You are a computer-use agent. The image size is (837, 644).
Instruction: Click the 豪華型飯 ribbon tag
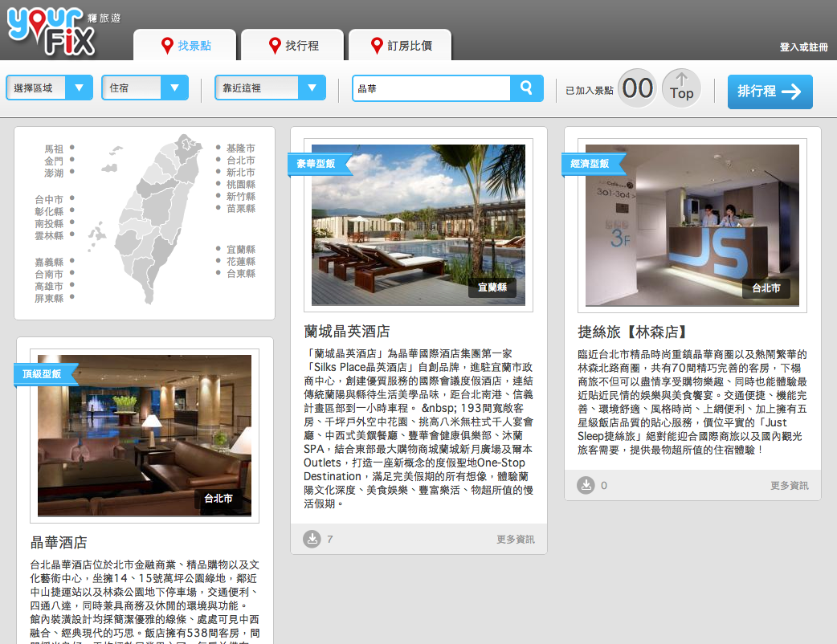pyautogui.click(x=319, y=164)
